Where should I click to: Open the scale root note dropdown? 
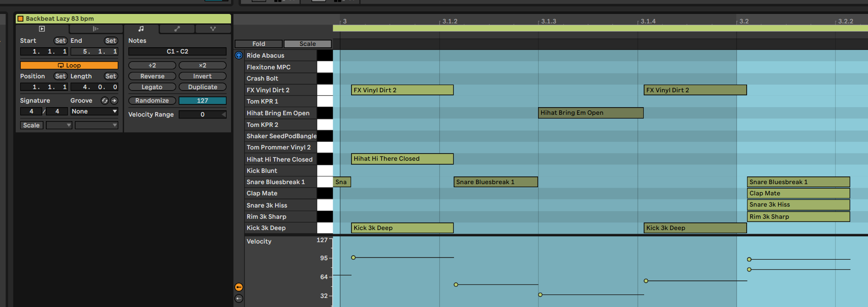point(59,125)
